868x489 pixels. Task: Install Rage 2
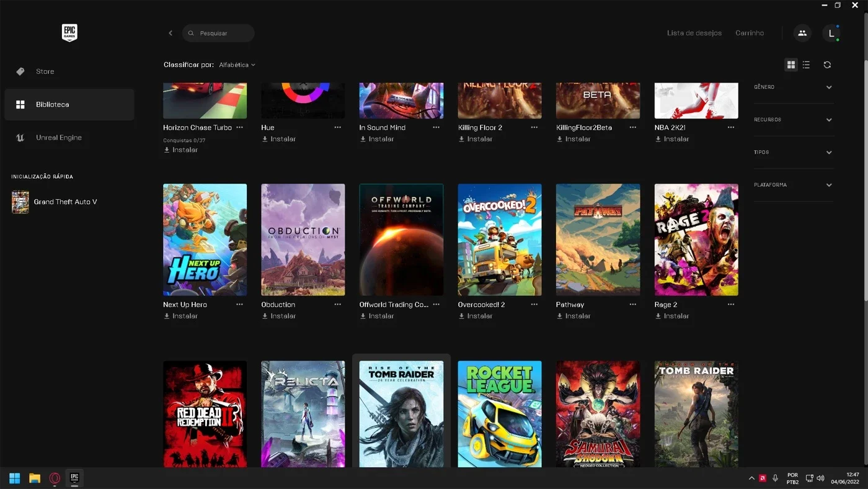tap(672, 316)
